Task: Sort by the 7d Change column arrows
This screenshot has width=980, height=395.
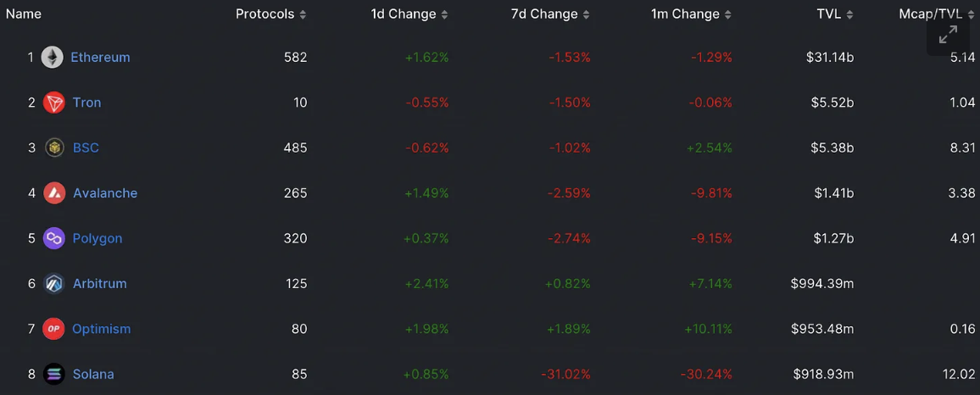Action: click(x=587, y=15)
